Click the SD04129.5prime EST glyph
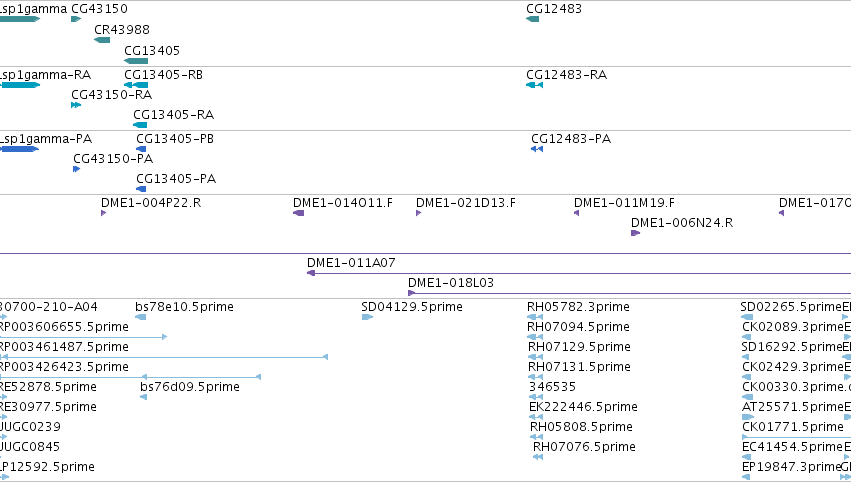This screenshot has height=482, width=851. [x=367, y=317]
